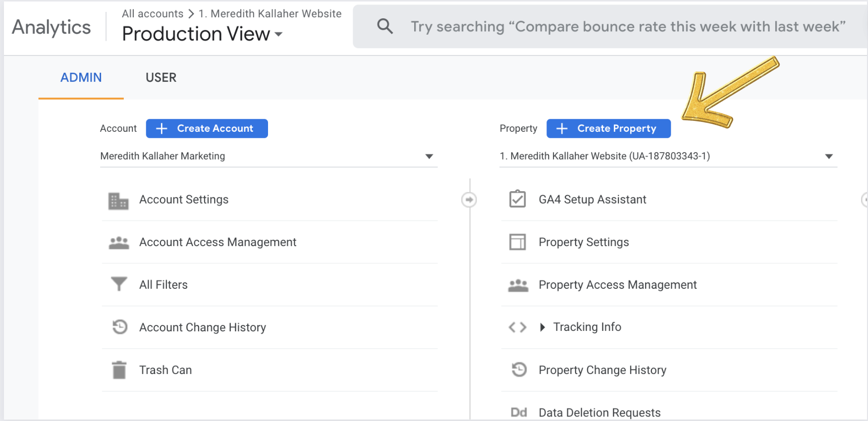Click the Create Property button

609,129
